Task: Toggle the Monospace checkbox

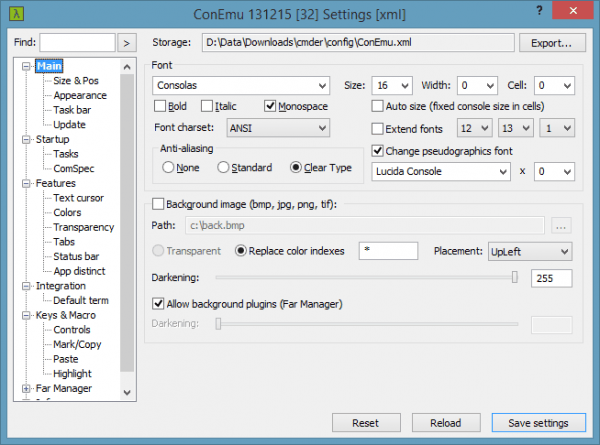Action: coord(271,106)
